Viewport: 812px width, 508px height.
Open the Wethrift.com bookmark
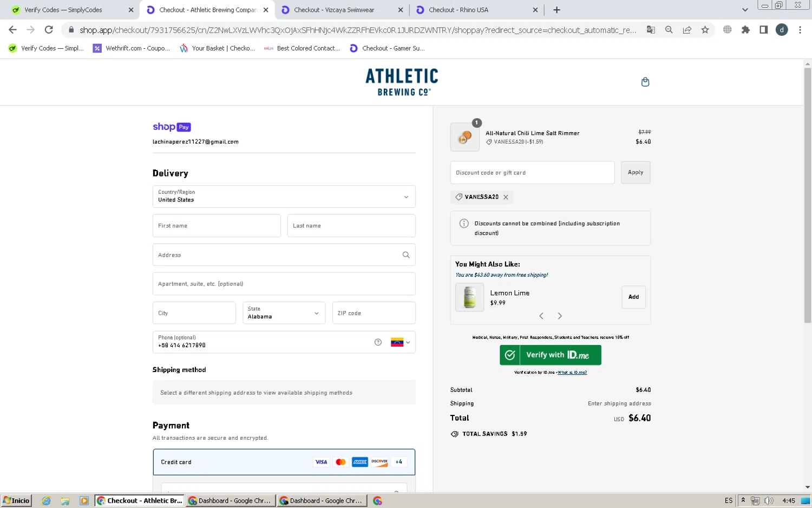tap(132, 48)
